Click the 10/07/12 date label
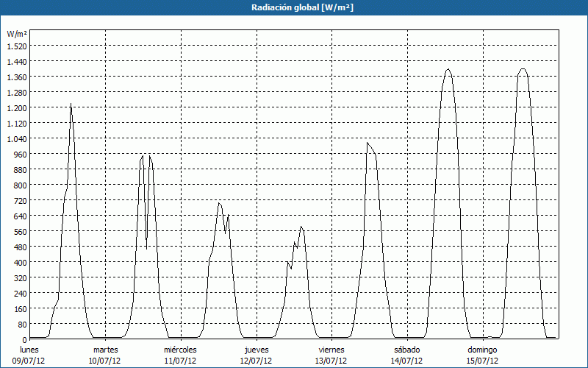The height and width of the screenshot is (368, 588). (104, 361)
